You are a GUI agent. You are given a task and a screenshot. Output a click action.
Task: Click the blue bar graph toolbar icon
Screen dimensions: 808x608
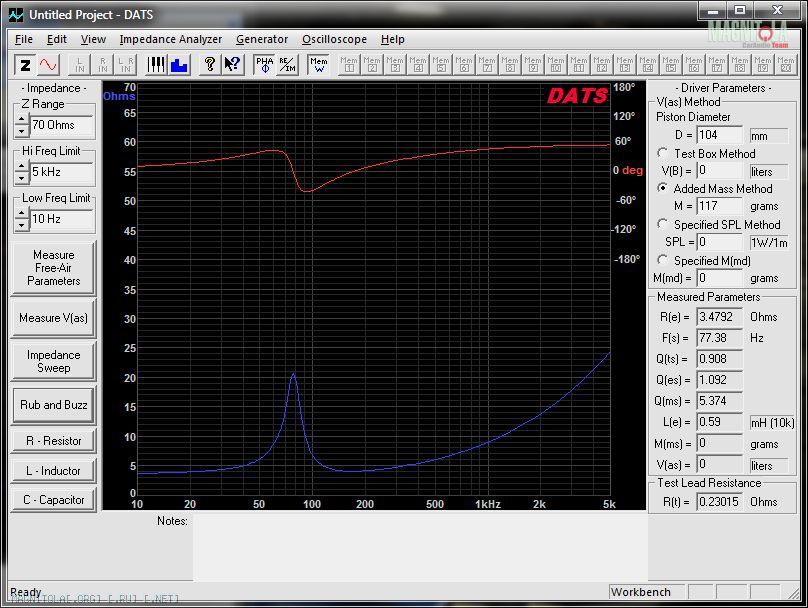(179, 65)
